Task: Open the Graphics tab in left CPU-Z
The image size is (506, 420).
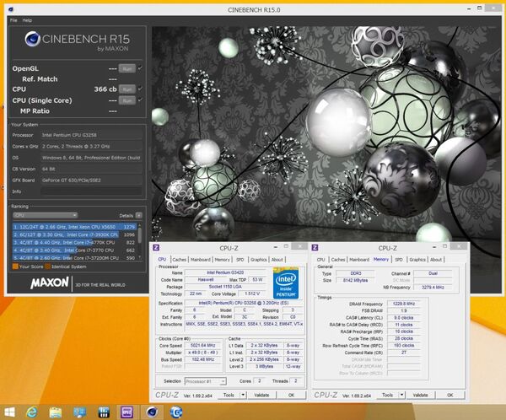Action: [259, 260]
